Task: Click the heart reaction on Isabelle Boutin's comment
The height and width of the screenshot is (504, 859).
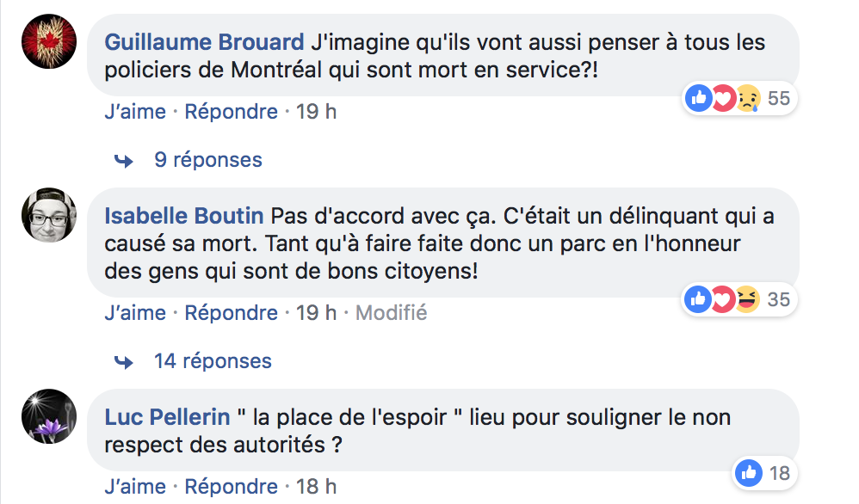Action: [723, 299]
